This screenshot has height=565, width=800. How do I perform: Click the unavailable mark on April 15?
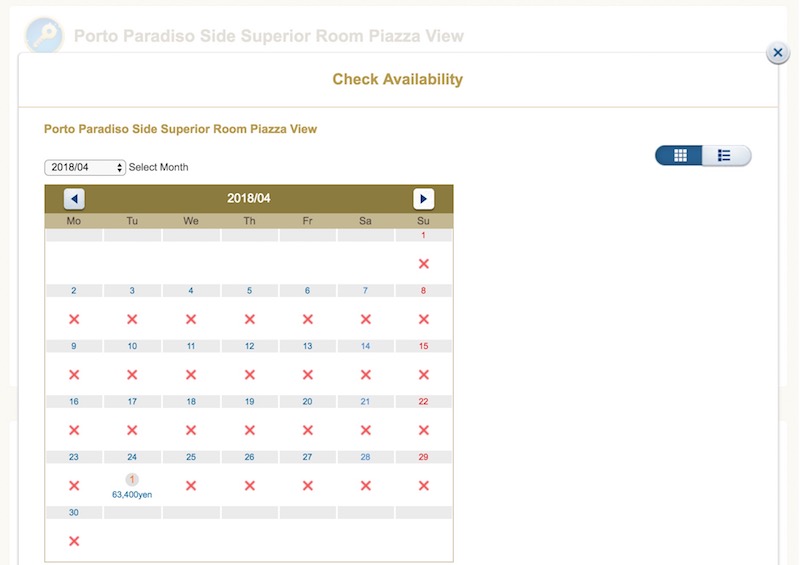pyautogui.click(x=423, y=375)
